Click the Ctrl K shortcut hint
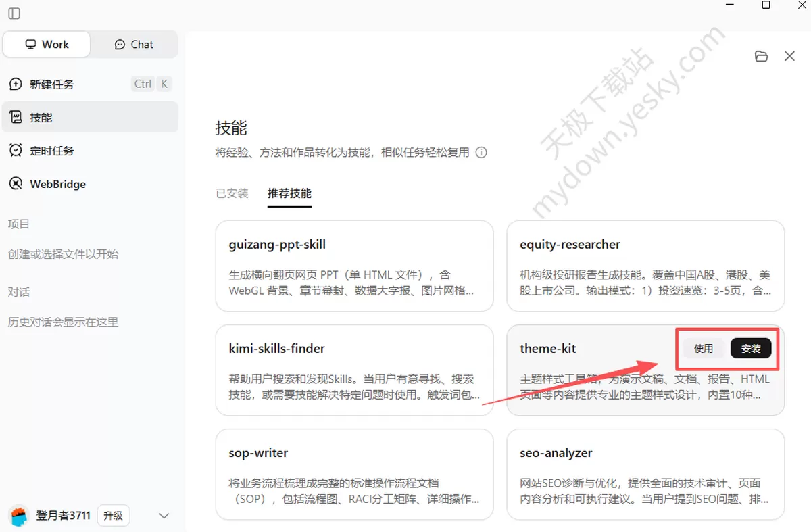 point(152,84)
